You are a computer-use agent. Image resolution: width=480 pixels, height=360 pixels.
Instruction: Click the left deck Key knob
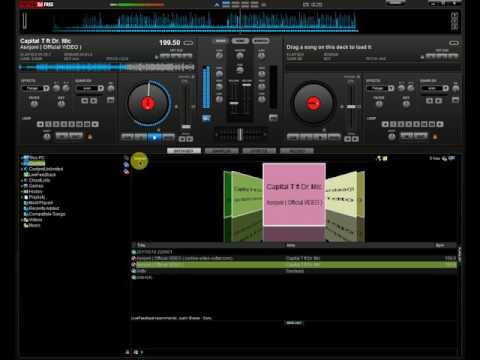pos(61,104)
